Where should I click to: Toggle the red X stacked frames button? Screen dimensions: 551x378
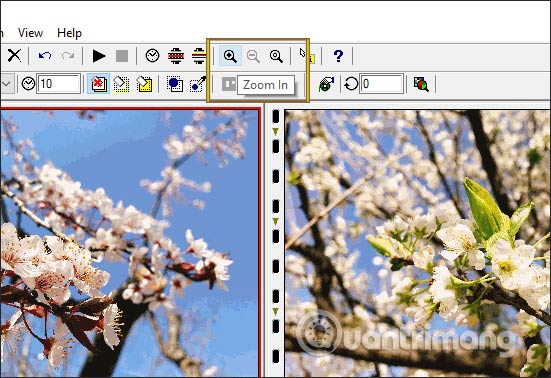[x=98, y=84]
